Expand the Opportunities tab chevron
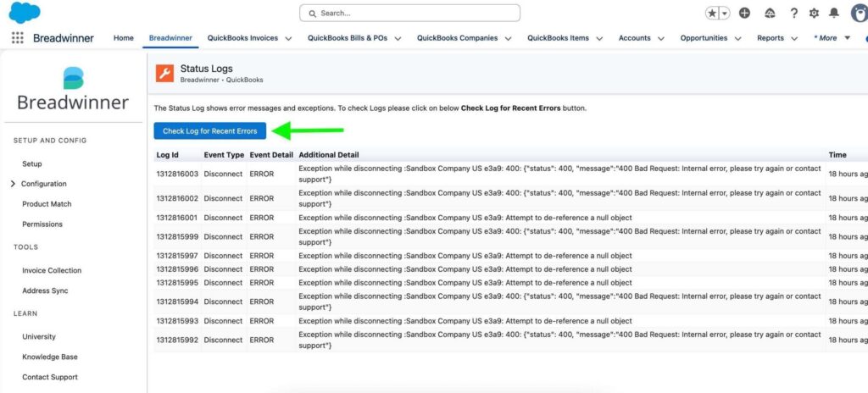868x393 pixels. pos(738,39)
